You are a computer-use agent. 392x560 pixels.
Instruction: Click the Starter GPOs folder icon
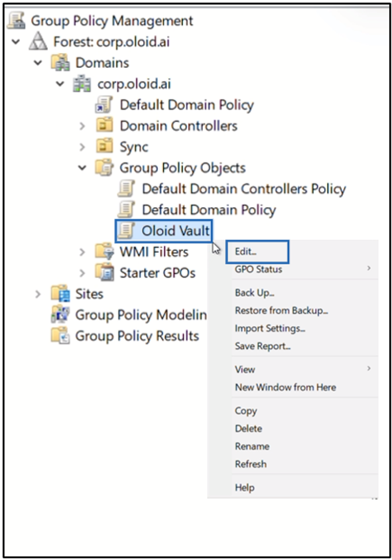pos(104,273)
